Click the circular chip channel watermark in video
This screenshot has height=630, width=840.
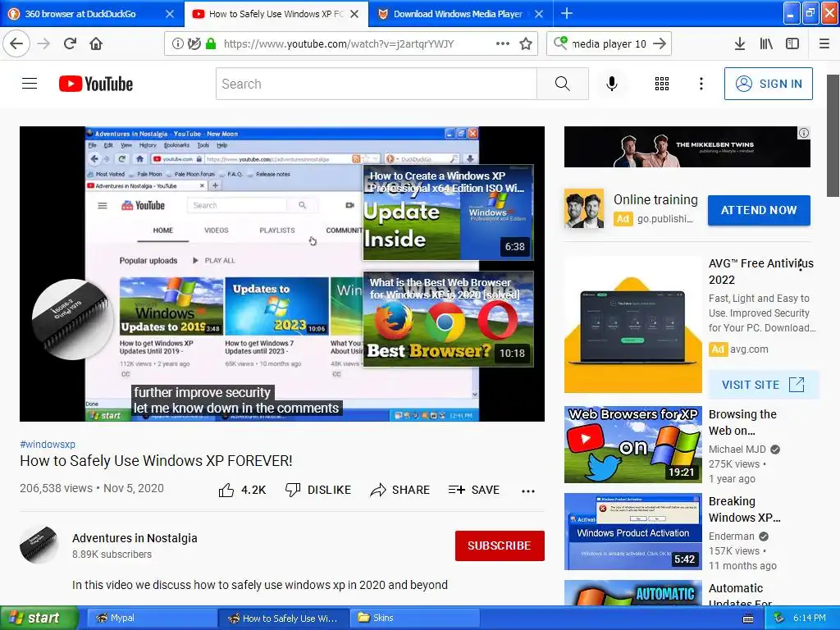72,319
